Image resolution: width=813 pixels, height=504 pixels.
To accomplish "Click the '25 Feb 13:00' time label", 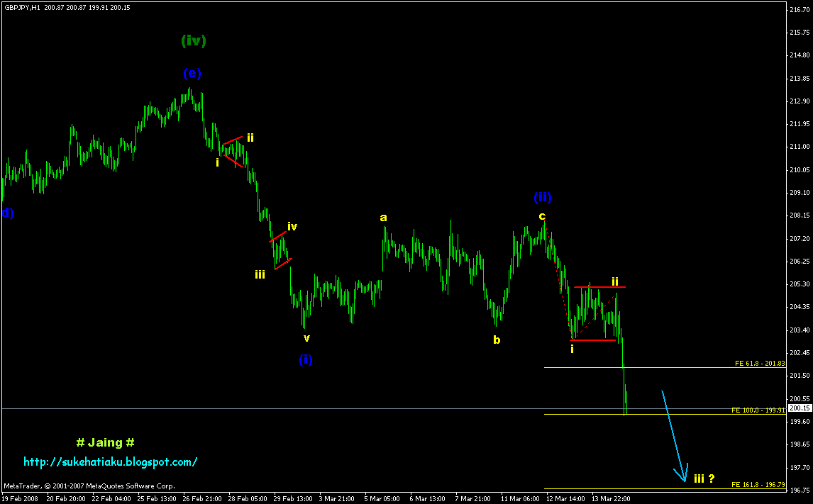I will coord(156,499).
